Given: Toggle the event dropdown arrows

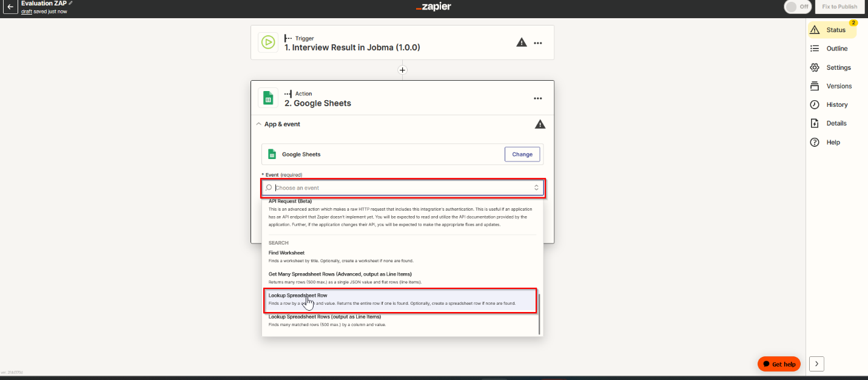Looking at the screenshot, I should tap(536, 188).
